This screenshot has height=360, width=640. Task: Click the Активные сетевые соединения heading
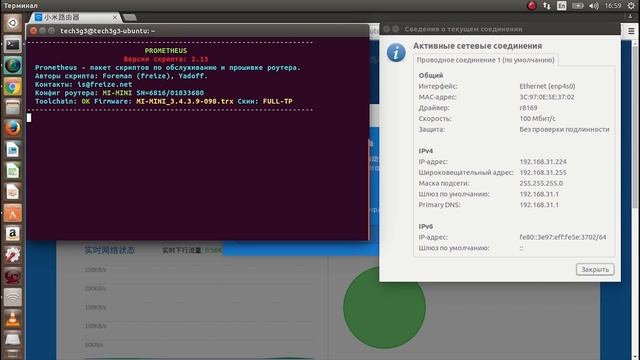point(478,46)
